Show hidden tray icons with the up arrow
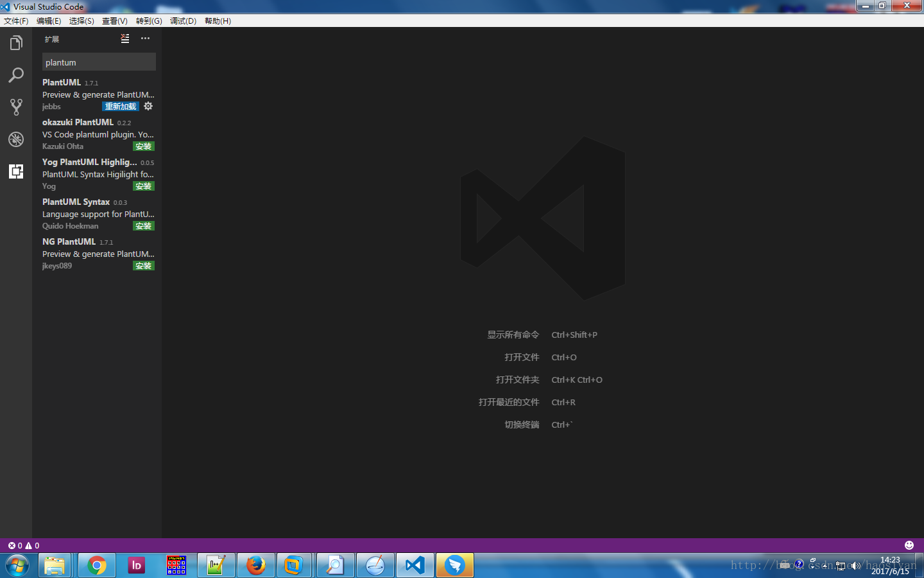Viewport: 924px width, 578px height. (825, 566)
